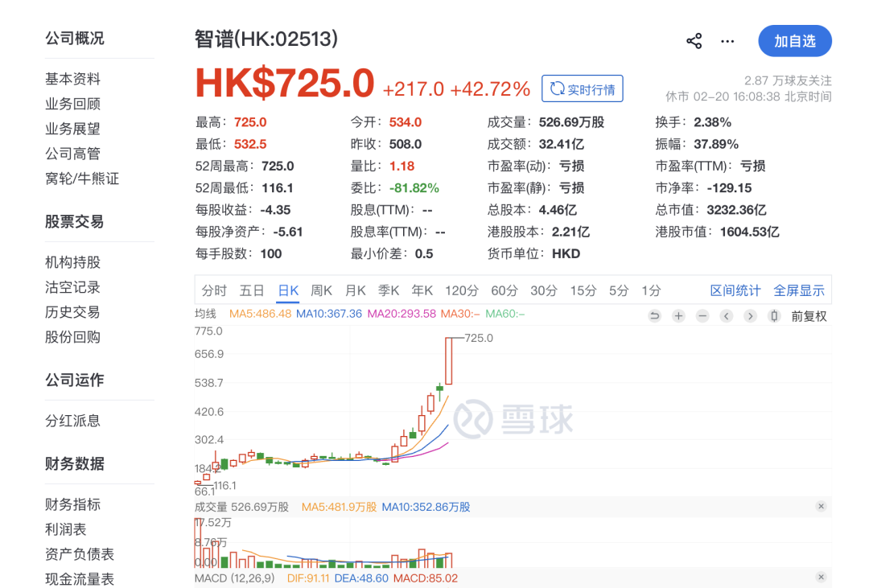
Task: Select the 120分 chart tab
Action: click(x=462, y=290)
